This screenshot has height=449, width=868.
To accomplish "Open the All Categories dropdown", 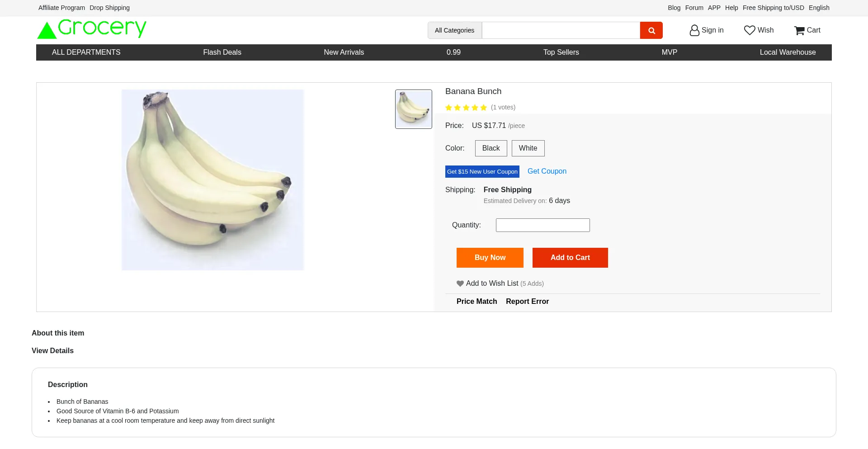I will pos(454,30).
